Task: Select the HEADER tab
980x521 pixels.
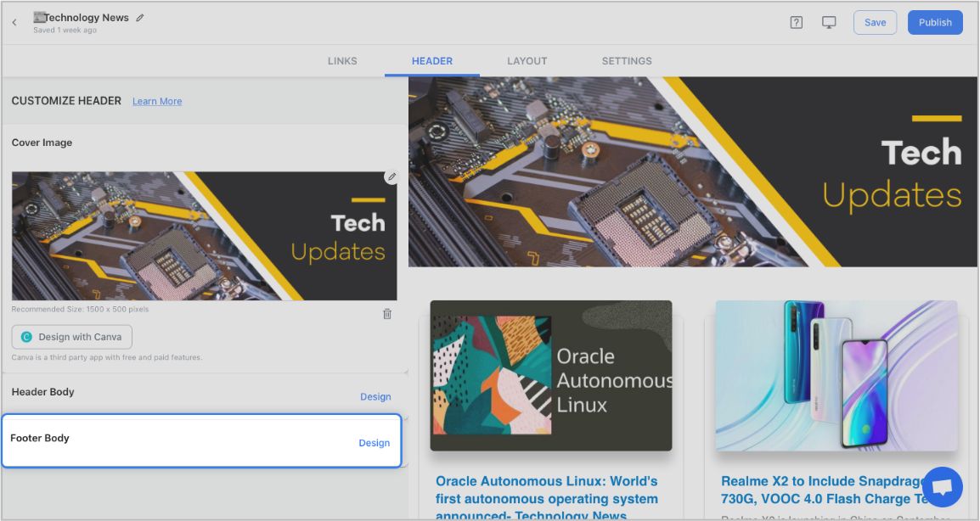Action: pos(431,61)
